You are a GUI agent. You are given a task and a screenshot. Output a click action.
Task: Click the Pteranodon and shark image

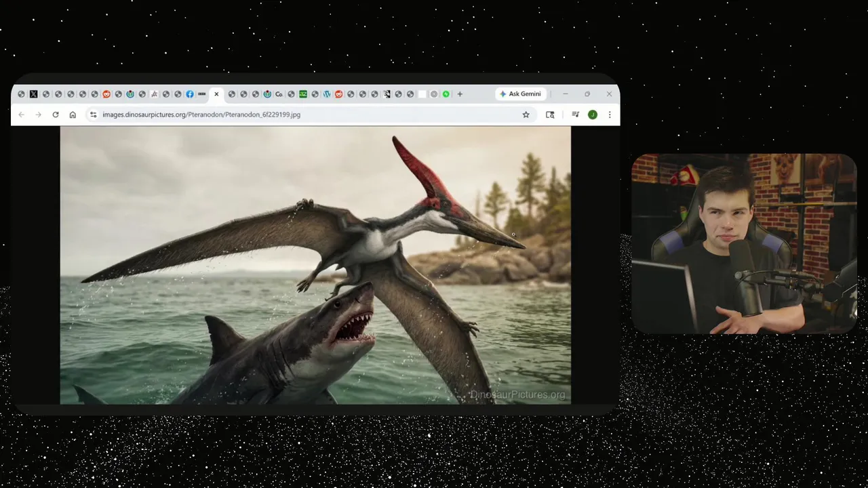[315, 265]
